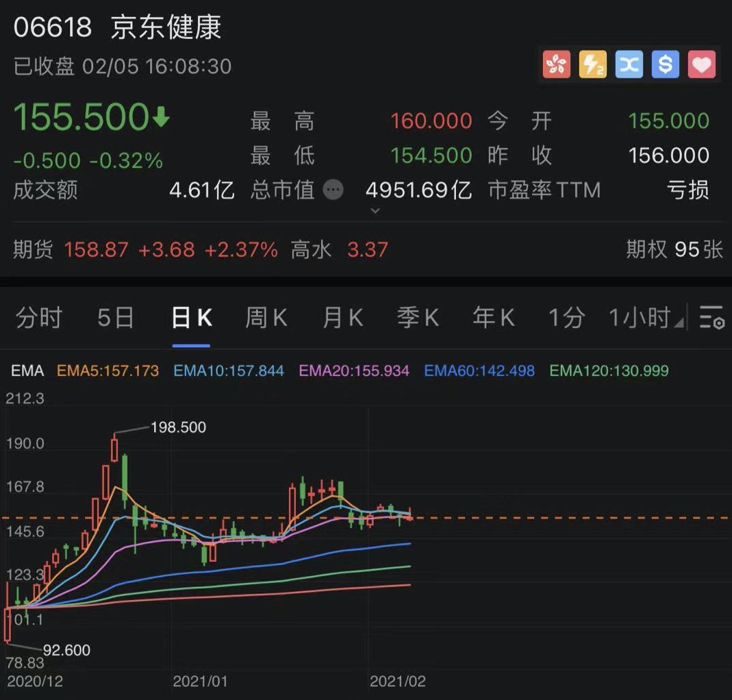Tap the pink heart favorite icon
732x700 pixels.
click(701, 65)
